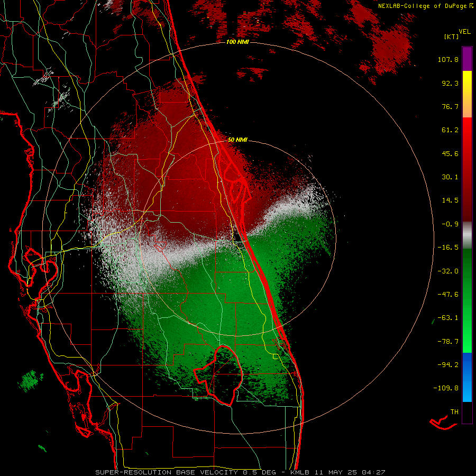Click the -94.2 velocity scale value
This screenshot has height=476, width=476.
click(448, 364)
